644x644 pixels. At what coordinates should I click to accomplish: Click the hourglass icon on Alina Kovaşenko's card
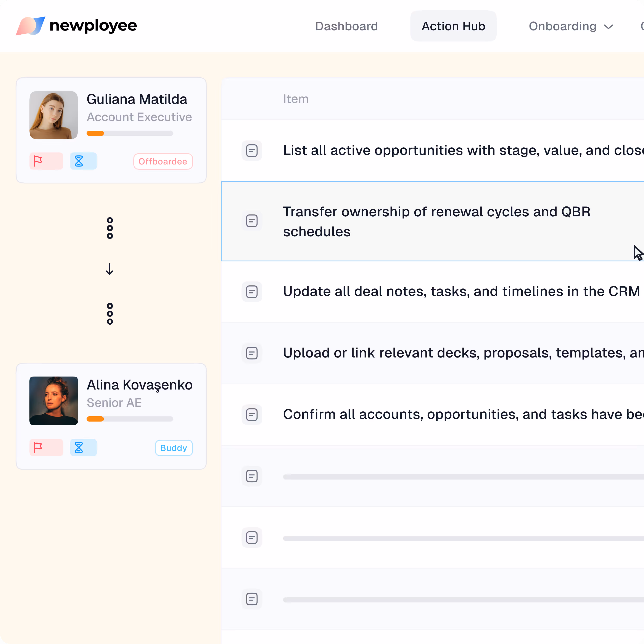(x=83, y=448)
